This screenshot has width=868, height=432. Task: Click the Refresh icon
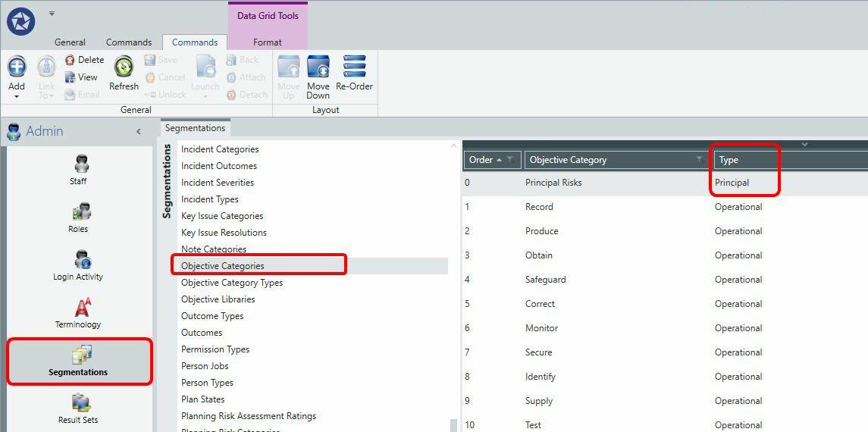(124, 67)
